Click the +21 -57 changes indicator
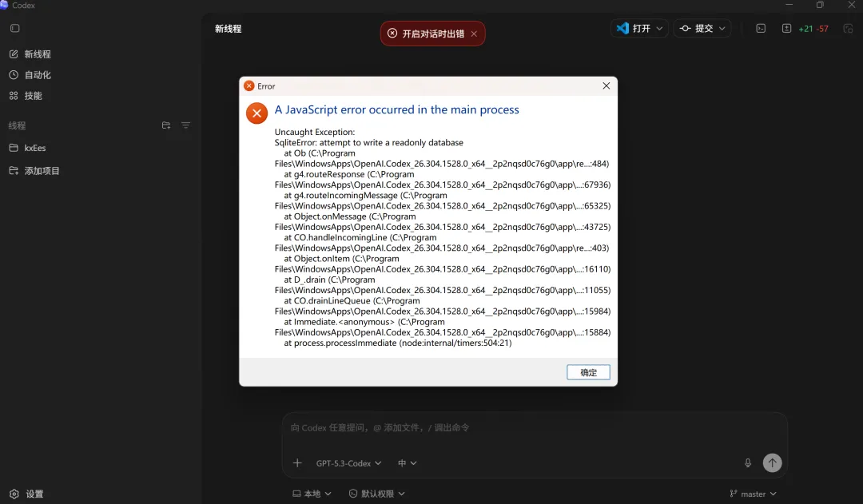This screenshot has height=504, width=863. click(x=813, y=29)
